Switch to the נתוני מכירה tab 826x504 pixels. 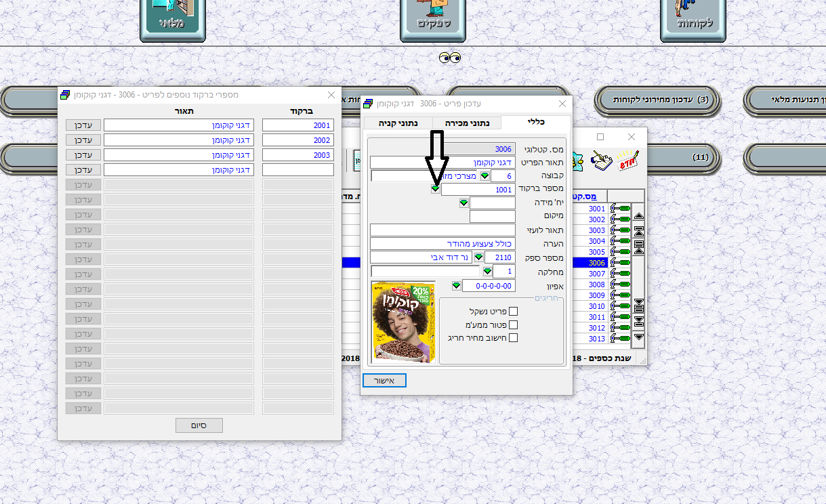coord(468,123)
